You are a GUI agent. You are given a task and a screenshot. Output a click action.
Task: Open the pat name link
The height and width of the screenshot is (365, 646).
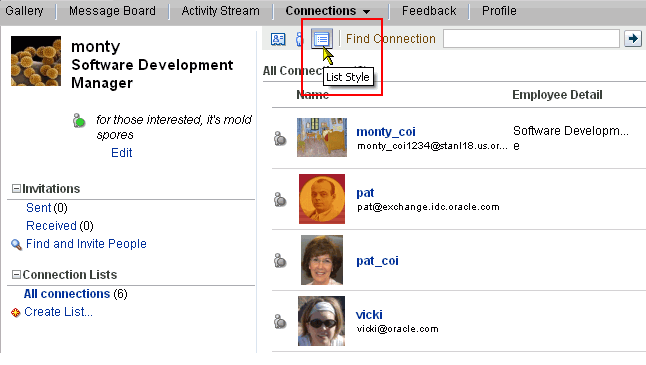pyautogui.click(x=365, y=193)
